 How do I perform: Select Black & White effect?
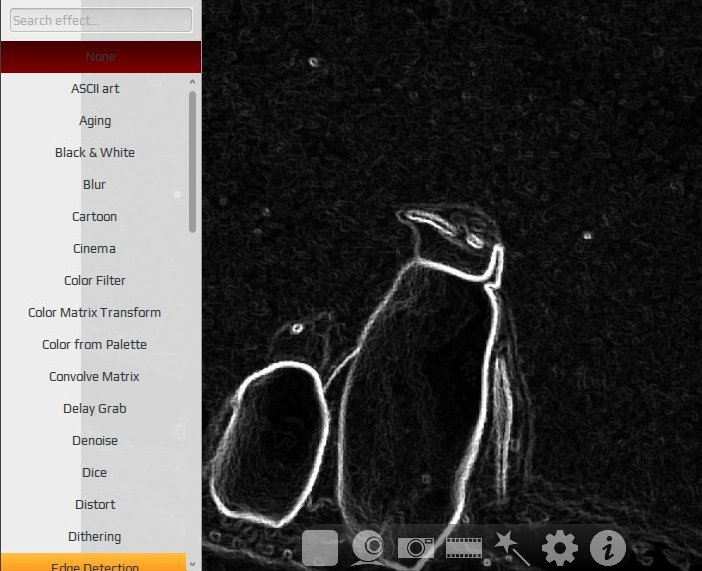[95, 153]
